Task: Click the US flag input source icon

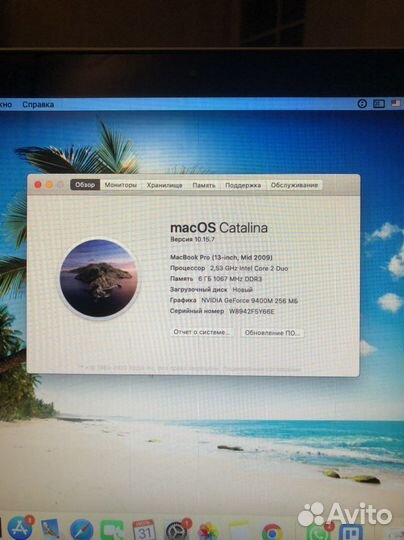Action: 396,103
